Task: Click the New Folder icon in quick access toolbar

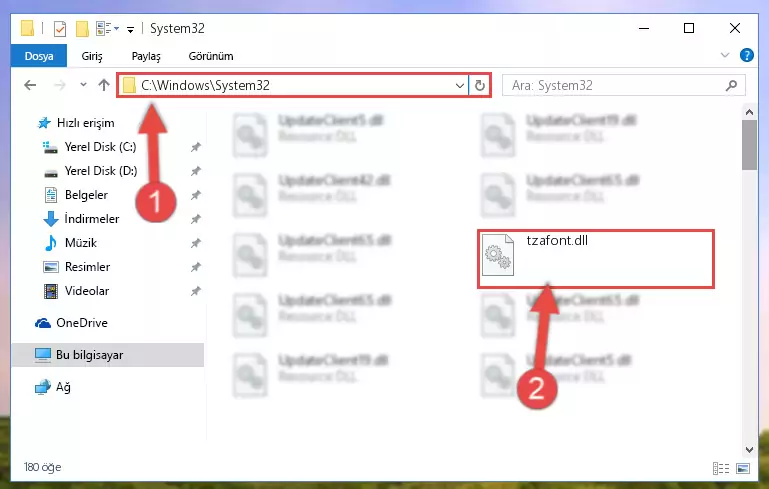Action: (82, 29)
